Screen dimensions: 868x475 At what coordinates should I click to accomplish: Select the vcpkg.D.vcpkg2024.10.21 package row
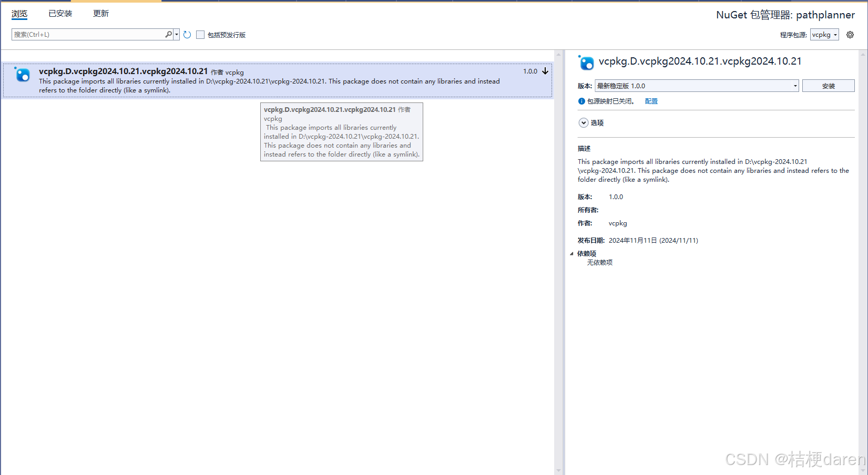tap(277, 80)
